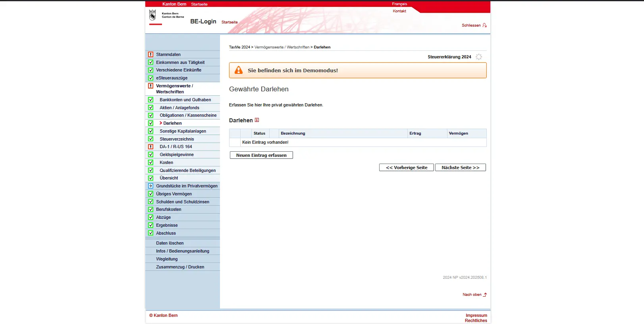Click the Schliessen logout icon
Screen dimensions: 644x324
pos(484,25)
